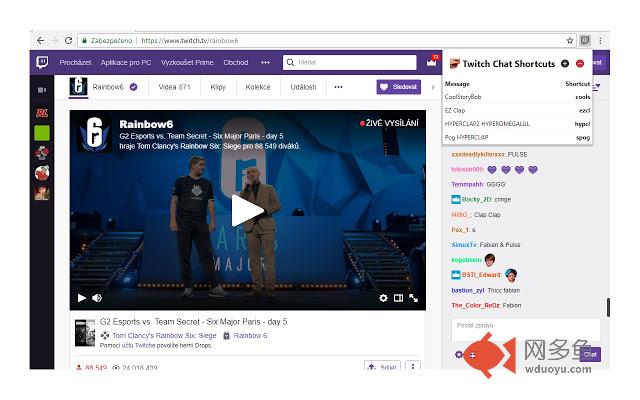Go back with the browser back arrow
The height and width of the screenshot is (400, 640).
coord(40,40)
